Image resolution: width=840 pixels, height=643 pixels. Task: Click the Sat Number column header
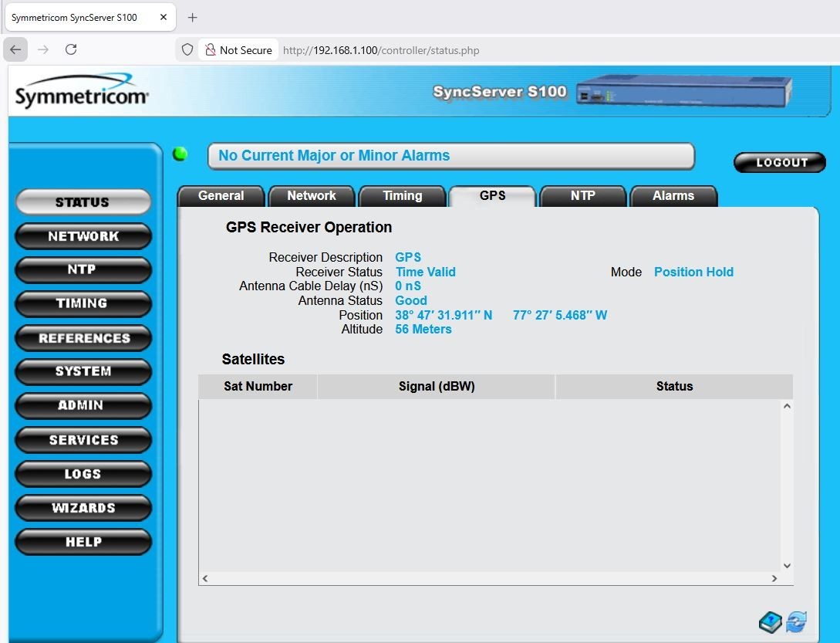pyautogui.click(x=258, y=386)
